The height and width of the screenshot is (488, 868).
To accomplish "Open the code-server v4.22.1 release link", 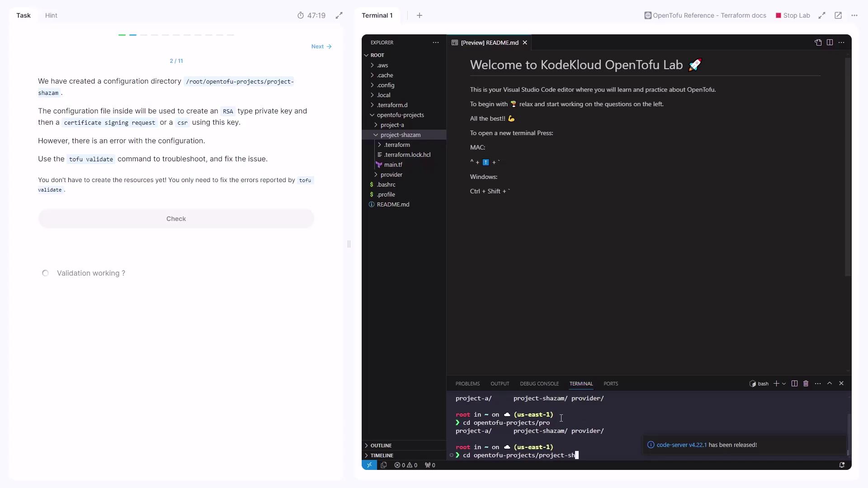I will [x=681, y=445].
